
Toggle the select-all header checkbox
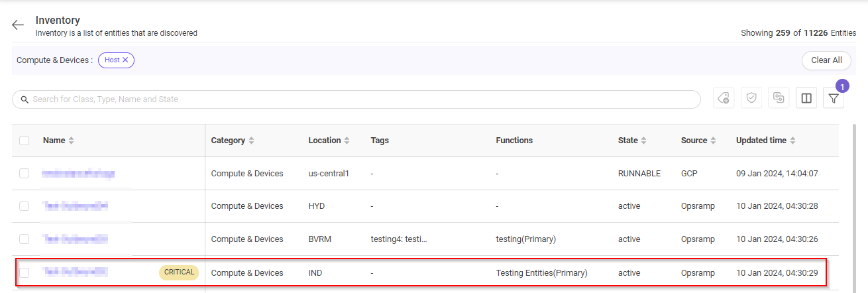tap(25, 141)
